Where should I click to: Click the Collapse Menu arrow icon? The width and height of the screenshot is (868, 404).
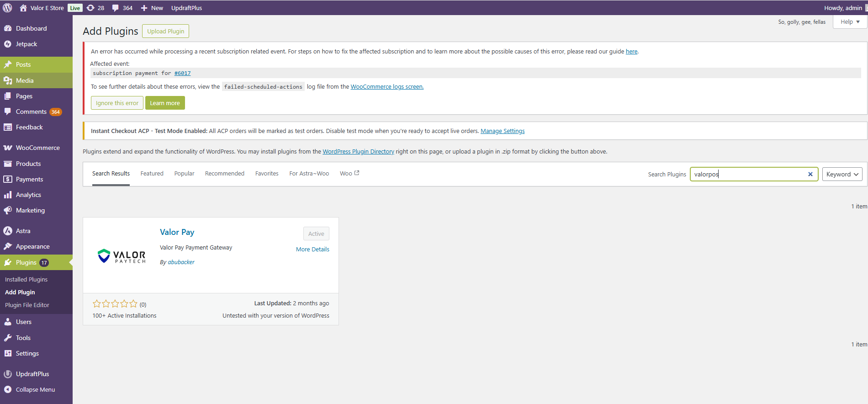pyautogui.click(x=8, y=389)
